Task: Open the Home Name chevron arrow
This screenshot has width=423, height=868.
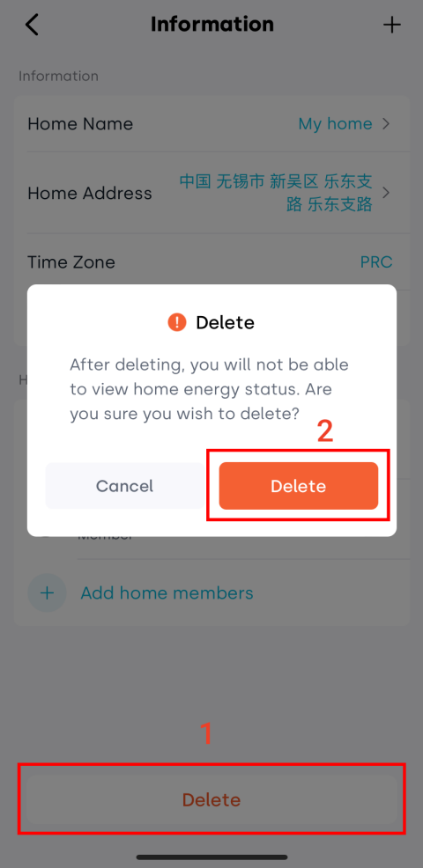Action: (386, 123)
